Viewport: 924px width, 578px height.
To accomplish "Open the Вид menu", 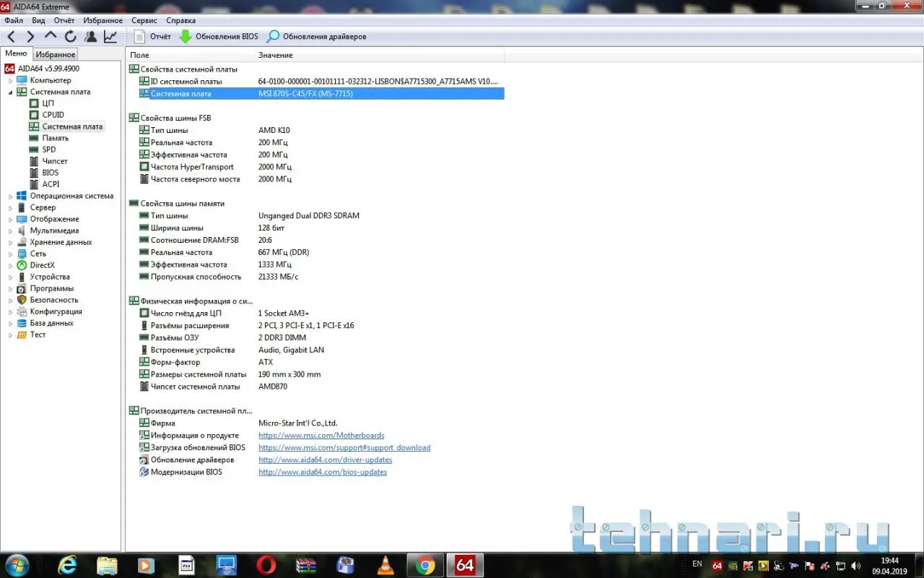I will coord(38,20).
